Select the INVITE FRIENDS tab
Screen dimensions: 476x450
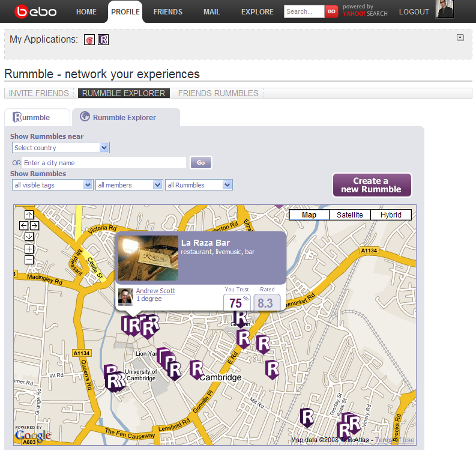point(39,93)
